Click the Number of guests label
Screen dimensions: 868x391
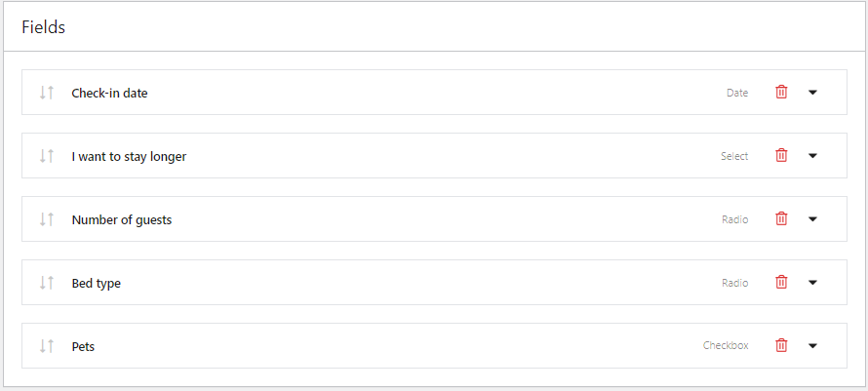122,219
